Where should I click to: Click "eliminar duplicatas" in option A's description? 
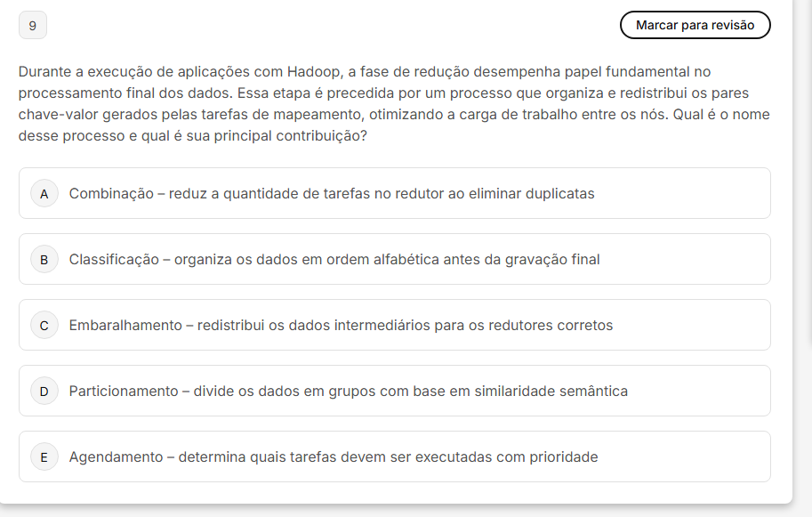pyautogui.click(x=532, y=193)
